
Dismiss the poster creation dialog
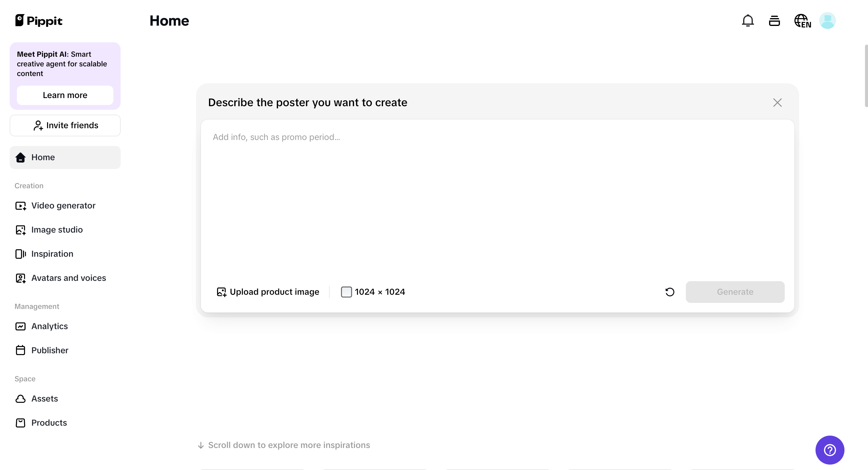tap(777, 103)
